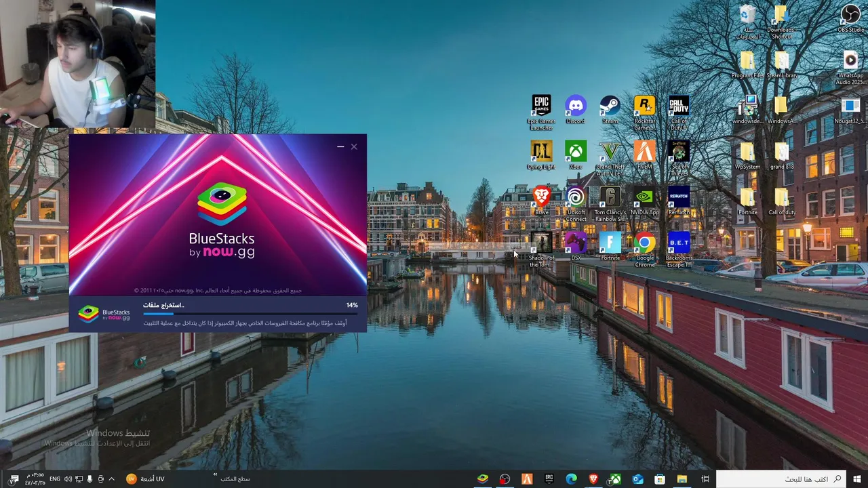Open the Rematch game shortcut
Viewport: 868px width, 488px height.
click(679, 201)
